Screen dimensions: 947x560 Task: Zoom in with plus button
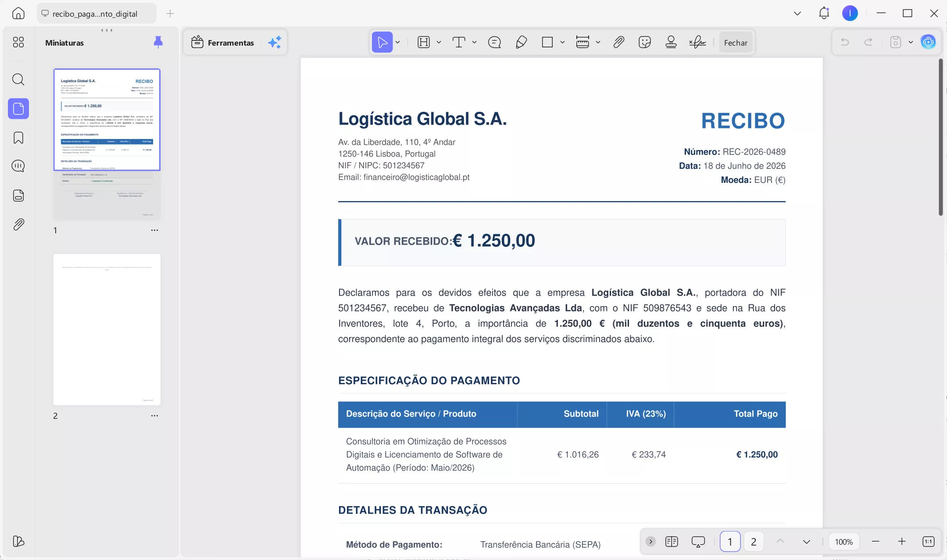(x=901, y=542)
